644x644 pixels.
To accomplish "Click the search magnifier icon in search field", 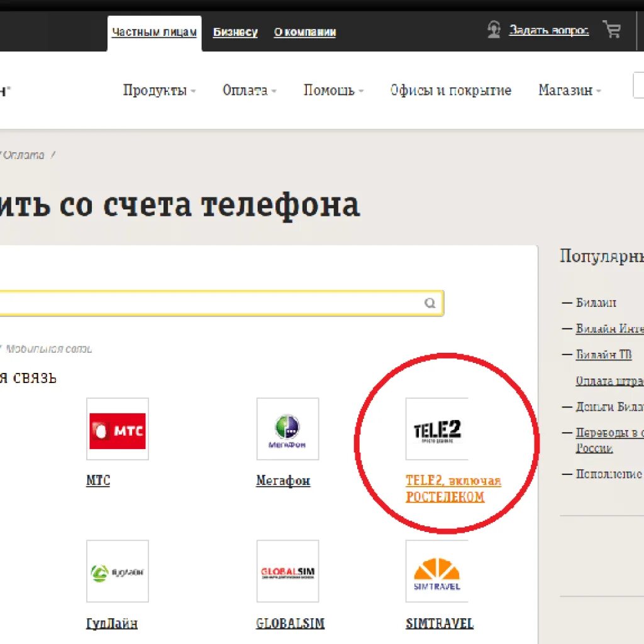I will click(x=430, y=303).
